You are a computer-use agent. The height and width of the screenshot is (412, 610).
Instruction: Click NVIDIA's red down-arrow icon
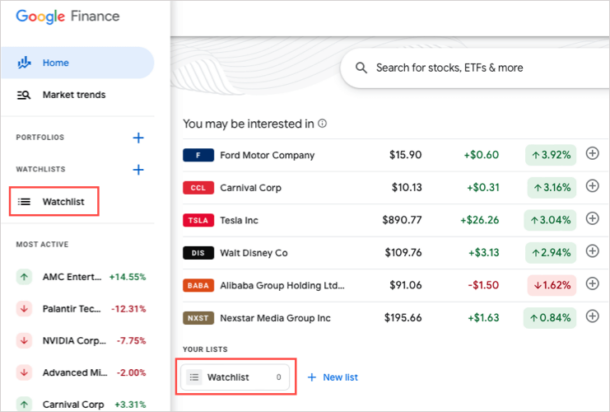[x=24, y=341]
